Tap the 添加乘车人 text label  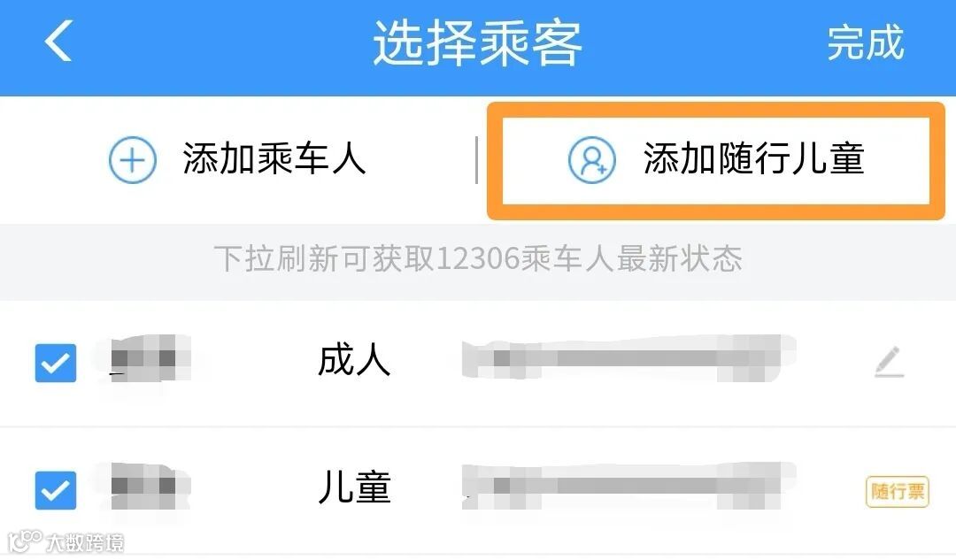point(274,158)
